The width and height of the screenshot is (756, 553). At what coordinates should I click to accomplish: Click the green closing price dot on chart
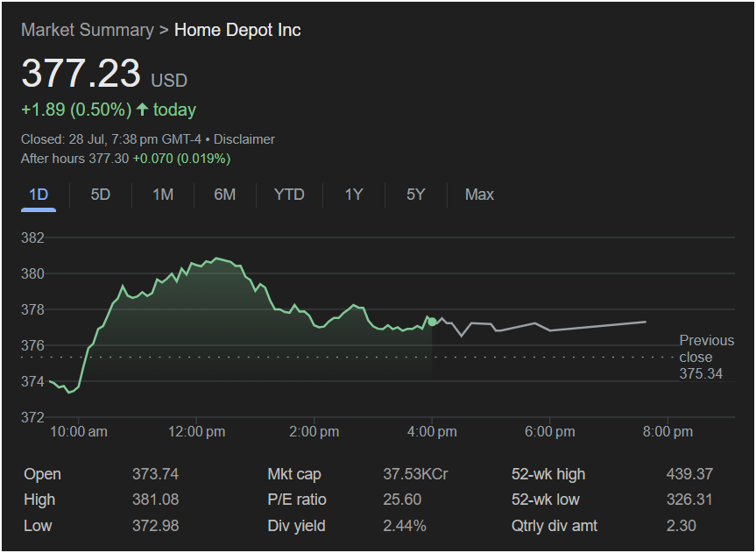(x=433, y=322)
